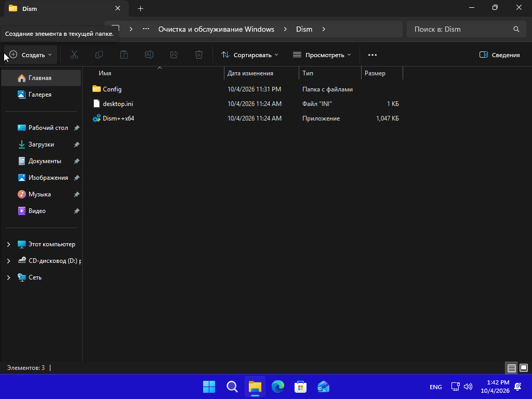532x399 pixels.
Task: Close the Dism tab
Action: (x=118, y=8)
